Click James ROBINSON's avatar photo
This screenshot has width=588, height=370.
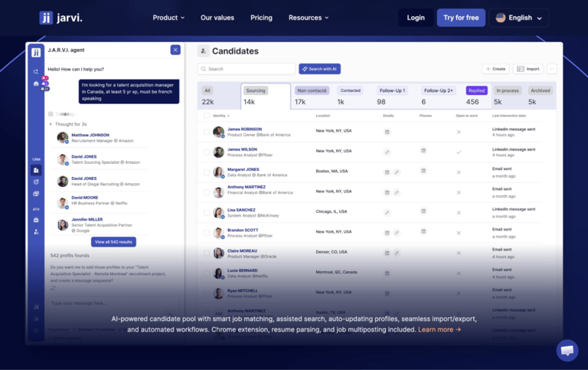pyautogui.click(x=219, y=132)
